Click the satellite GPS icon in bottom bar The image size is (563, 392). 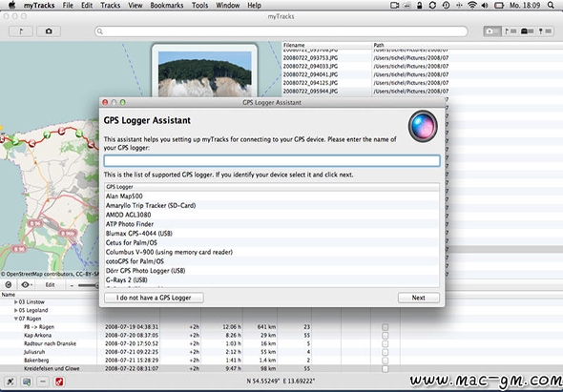point(10,382)
